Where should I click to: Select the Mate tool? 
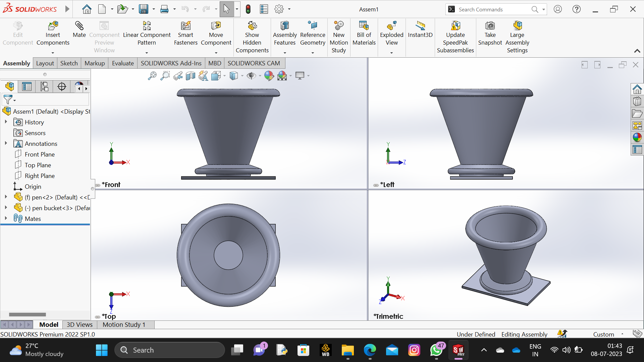coord(79,29)
